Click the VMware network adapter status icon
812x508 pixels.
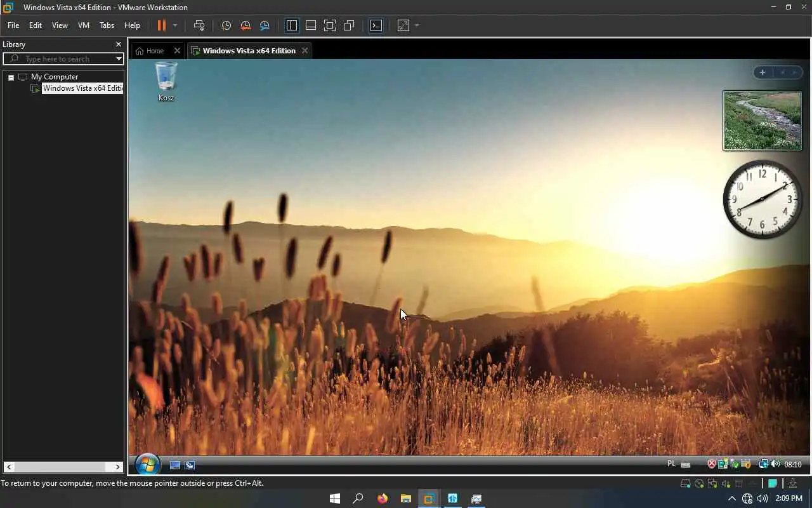(x=712, y=484)
